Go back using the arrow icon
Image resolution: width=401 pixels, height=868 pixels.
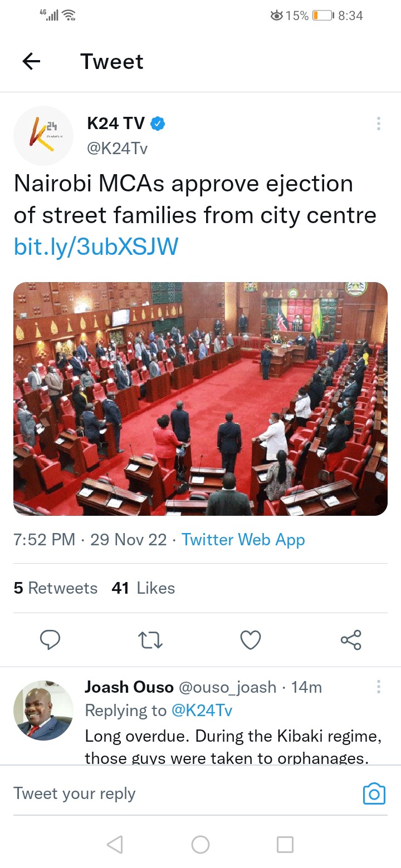click(x=32, y=61)
